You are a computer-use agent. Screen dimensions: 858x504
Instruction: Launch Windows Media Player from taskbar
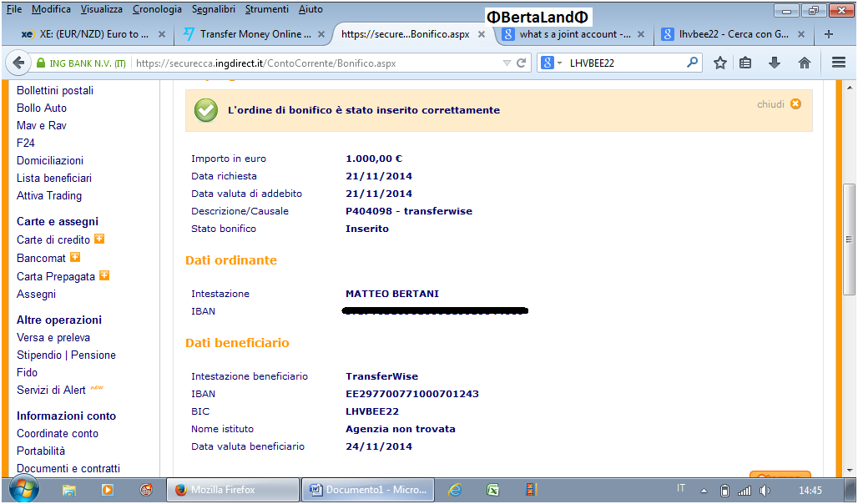[x=107, y=490]
